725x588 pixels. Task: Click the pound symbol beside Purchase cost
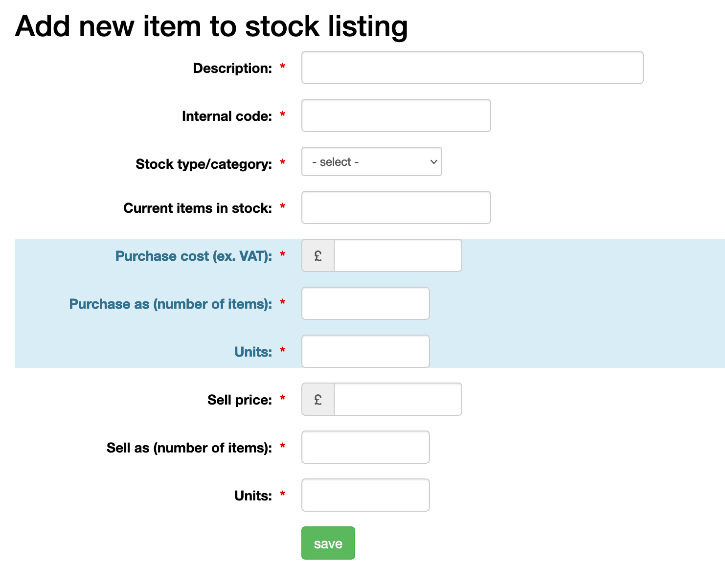click(318, 255)
